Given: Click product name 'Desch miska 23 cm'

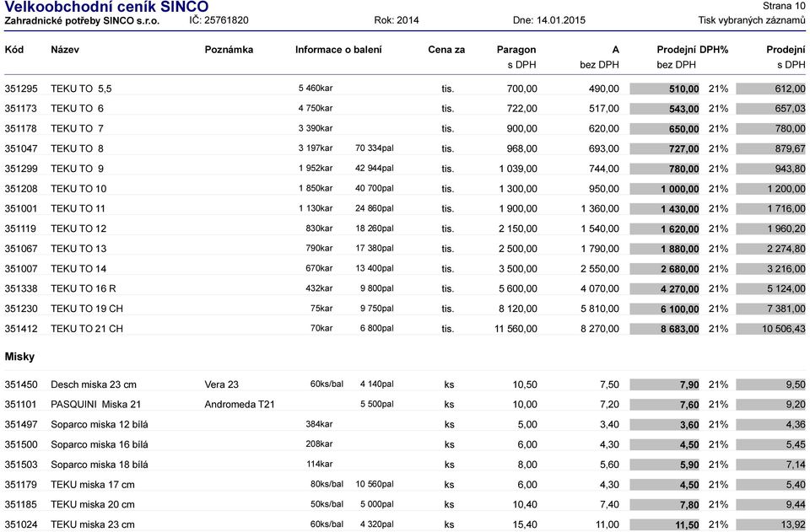Looking at the screenshot, I should pos(94,385).
